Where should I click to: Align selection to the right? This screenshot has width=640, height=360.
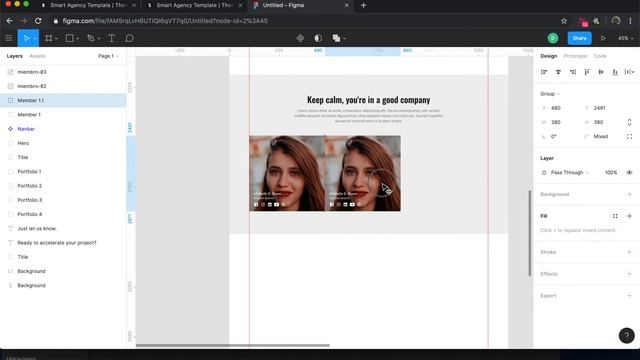tap(573, 72)
